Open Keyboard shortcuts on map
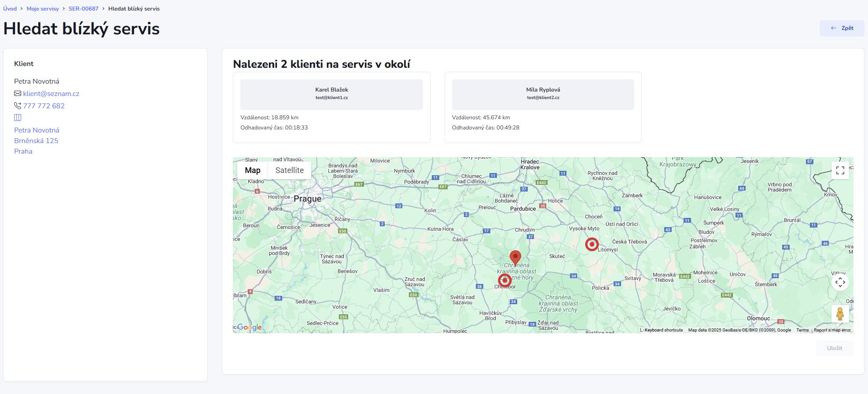Image resolution: width=868 pixels, height=394 pixels. pos(664,330)
